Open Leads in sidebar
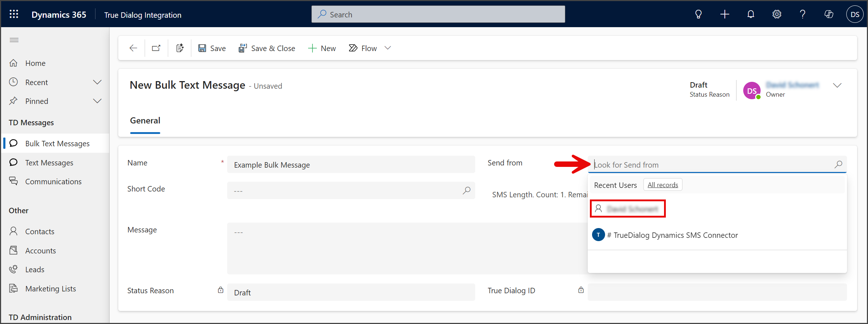 (x=35, y=269)
